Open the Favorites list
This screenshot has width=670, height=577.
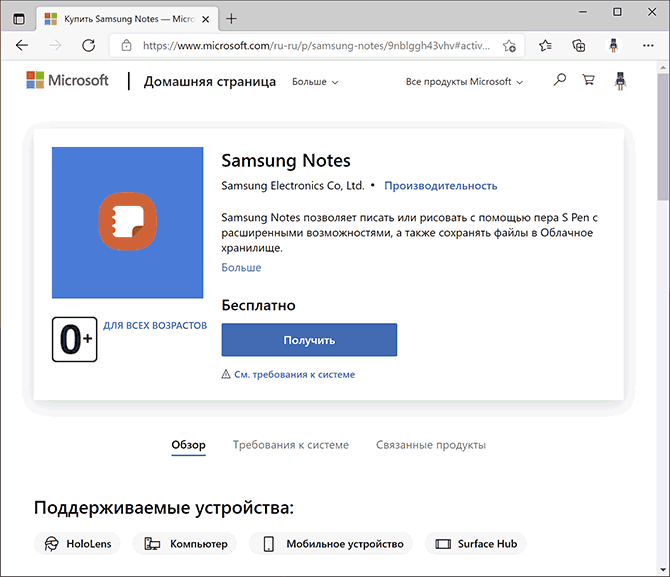pyautogui.click(x=545, y=45)
